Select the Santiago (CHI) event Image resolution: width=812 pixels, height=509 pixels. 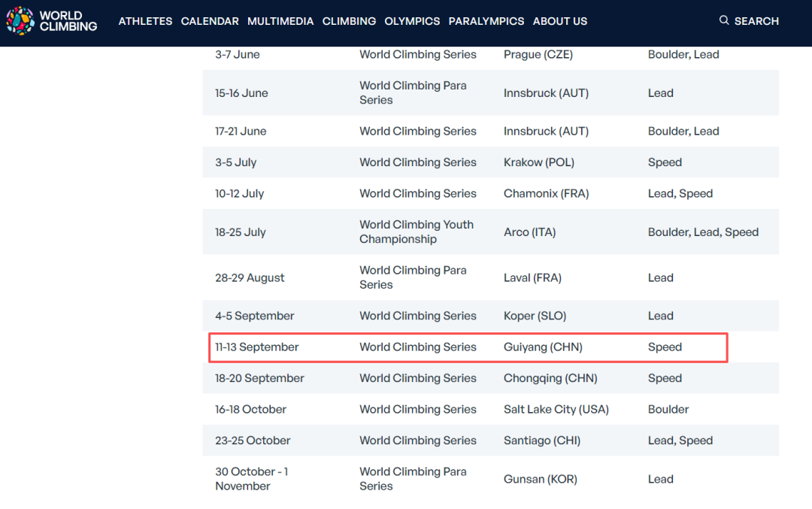pyautogui.click(x=542, y=441)
